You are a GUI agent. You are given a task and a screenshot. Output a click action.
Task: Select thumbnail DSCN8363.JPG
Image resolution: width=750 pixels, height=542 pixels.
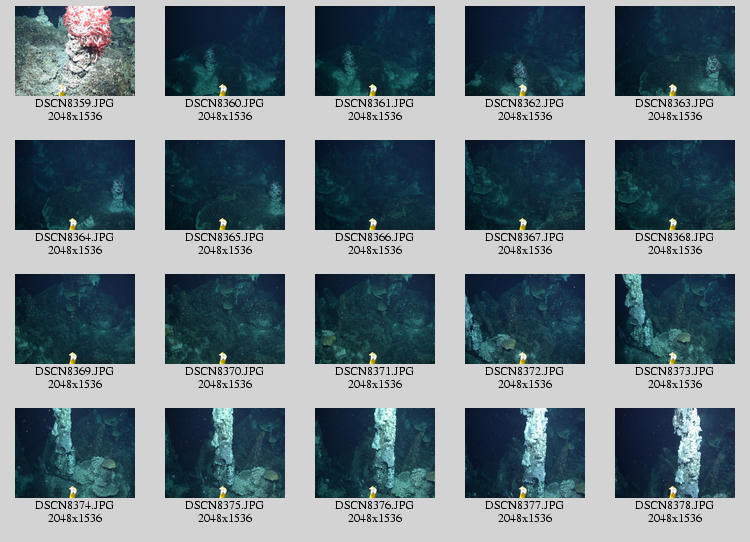[675, 51]
